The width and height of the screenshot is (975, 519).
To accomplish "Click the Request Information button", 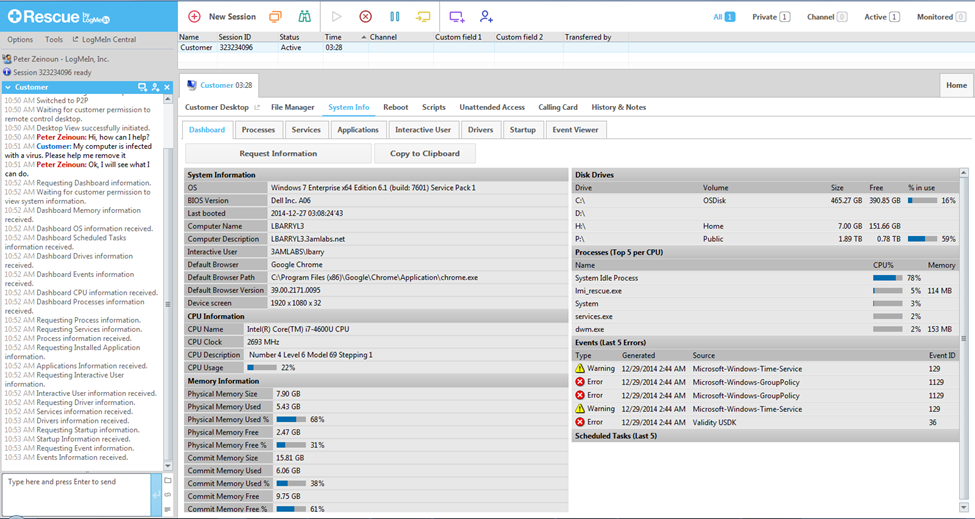I will [278, 154].
